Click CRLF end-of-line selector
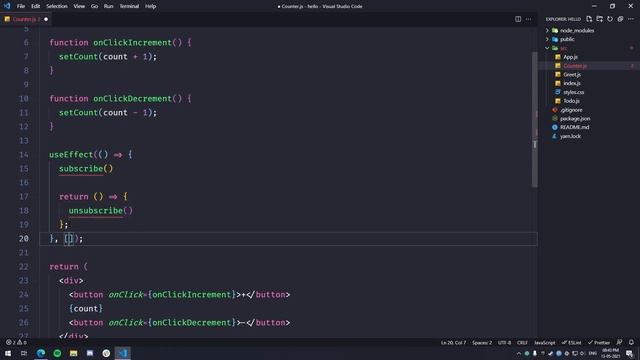Image resolution: width=640 pixels, height=360 pixels. [522, 342]
